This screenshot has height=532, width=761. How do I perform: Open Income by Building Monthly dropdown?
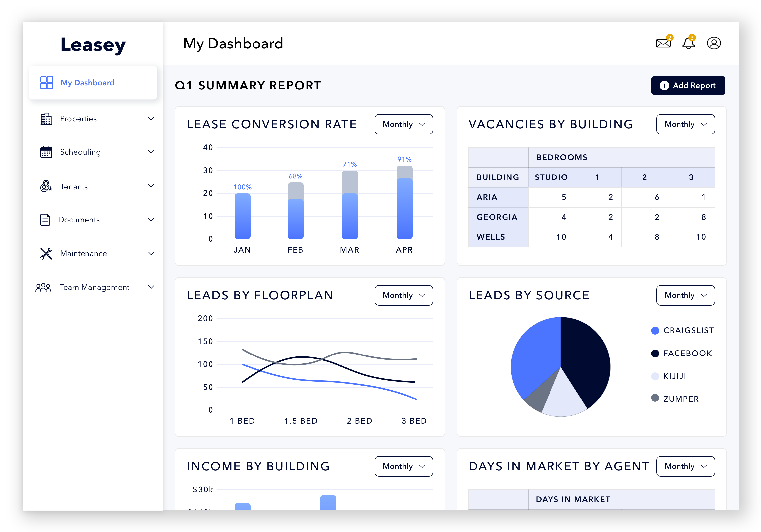click(x=404, y=466)
